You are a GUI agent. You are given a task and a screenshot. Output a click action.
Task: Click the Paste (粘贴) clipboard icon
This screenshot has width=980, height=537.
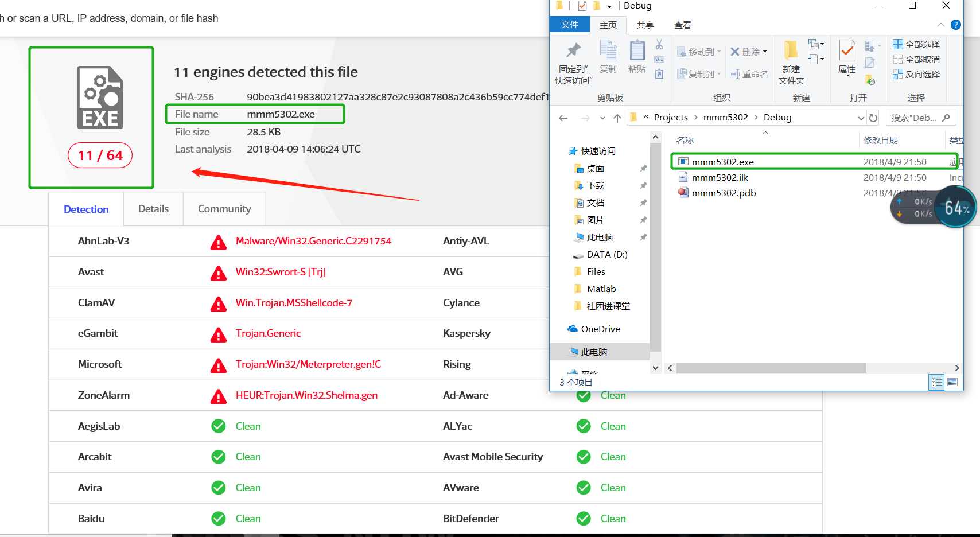[637, 50]
